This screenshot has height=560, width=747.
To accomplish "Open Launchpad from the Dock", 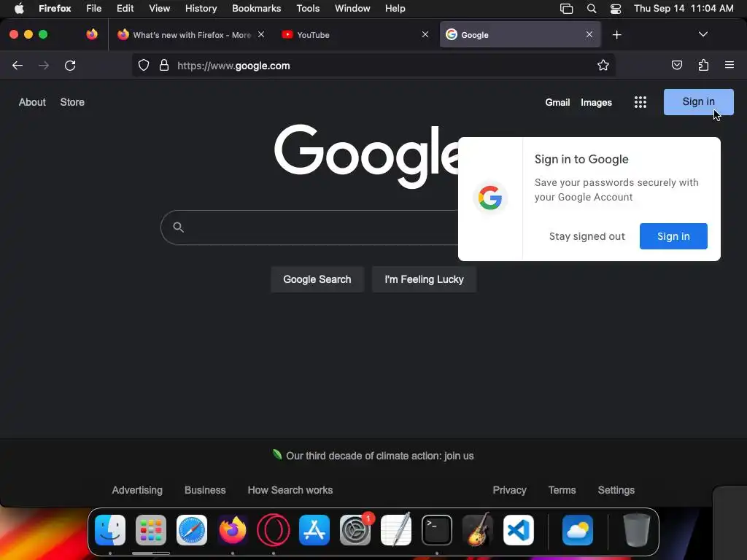I will pos(151,530).
